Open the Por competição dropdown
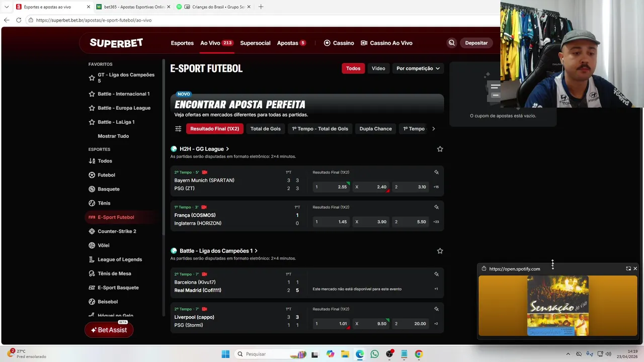644x362 pixels. point(418,68)
